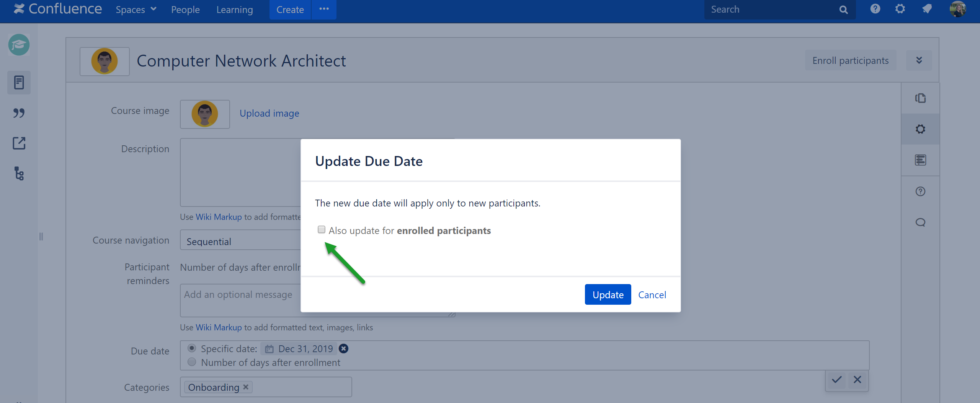Screen dimensions: 980x403
Task: Open the Pages sidebar icon
Action: click(x=19, y=83)
